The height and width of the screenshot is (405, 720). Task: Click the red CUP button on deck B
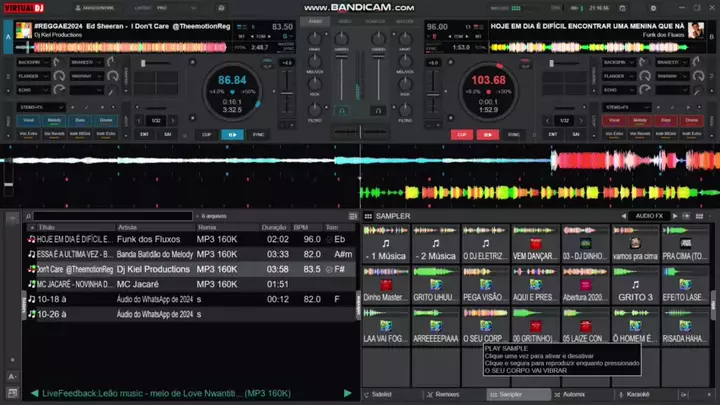(462, 135)
